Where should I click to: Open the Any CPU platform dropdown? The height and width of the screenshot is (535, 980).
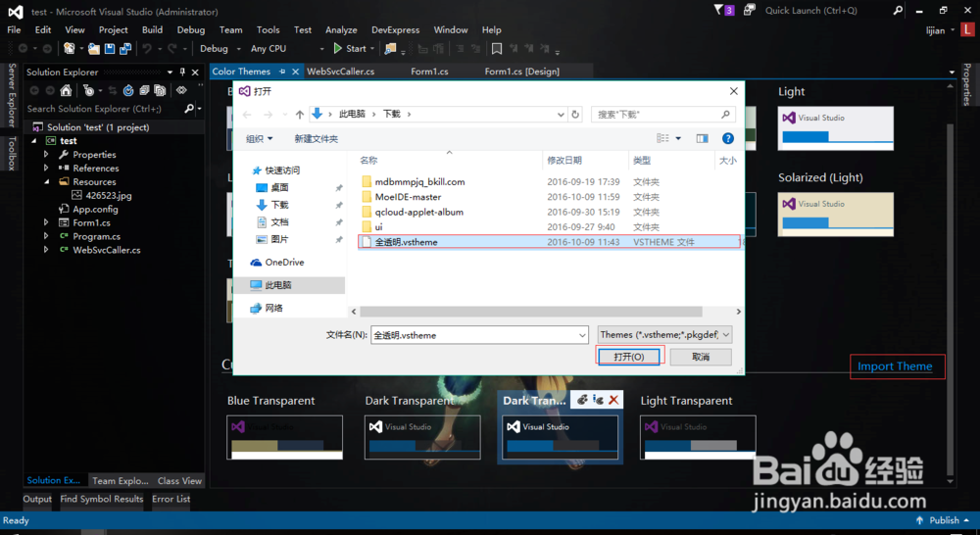tap(321, 49)
